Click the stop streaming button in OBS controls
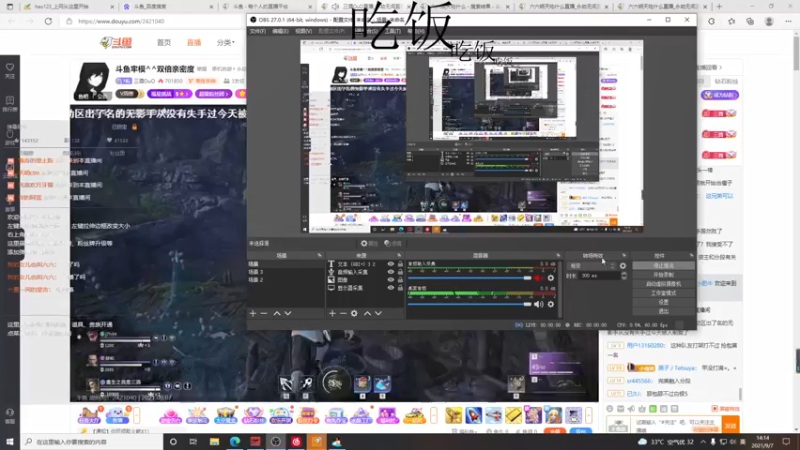The image size is (800, 450). click(663, 266)
